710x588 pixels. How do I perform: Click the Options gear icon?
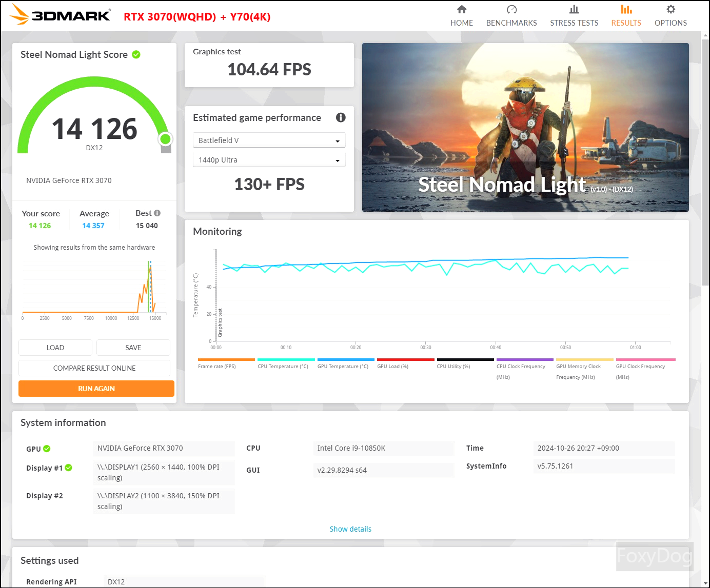(670, 9)
